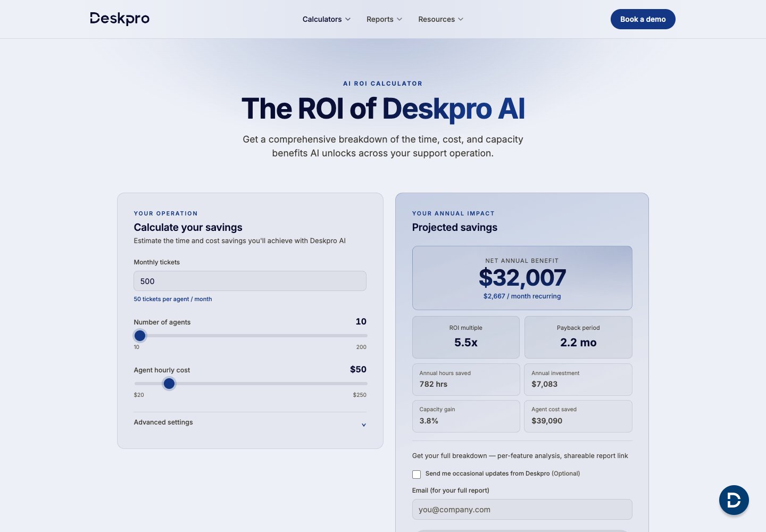Open the Resources menu
The height and width of the screenshot is (532, 766).
pos(440,19)
